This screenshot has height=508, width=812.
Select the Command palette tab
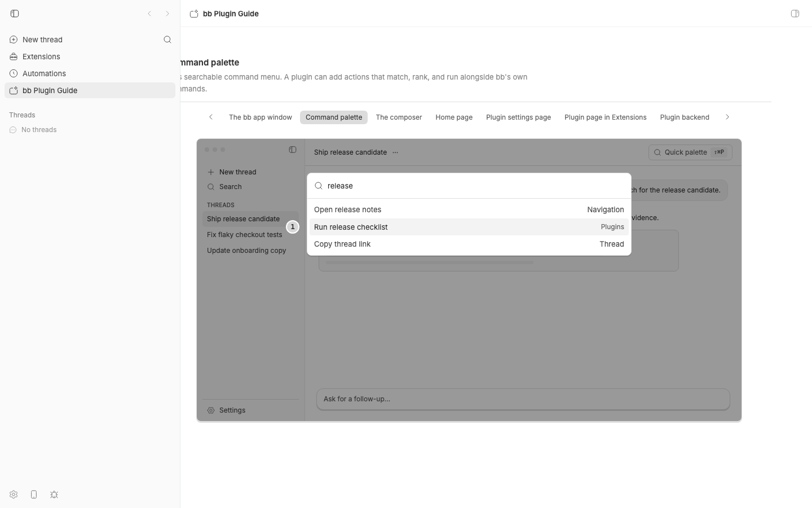click(x=334, y=117)
